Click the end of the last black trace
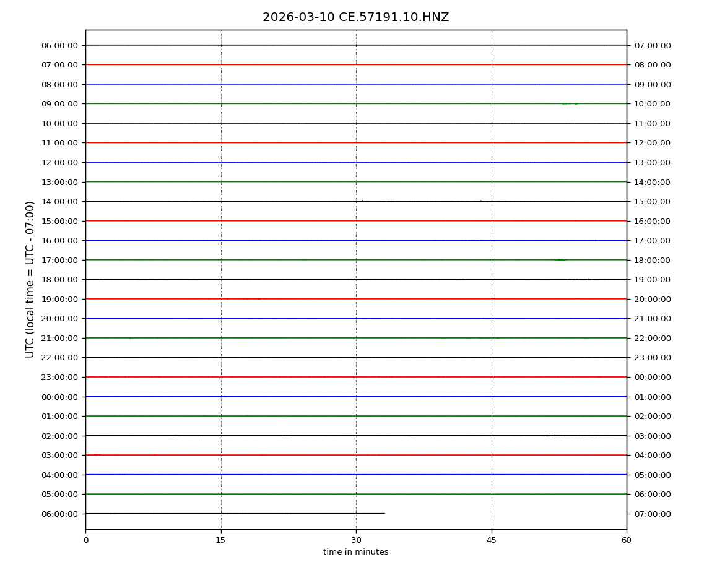 coord(384,513)
